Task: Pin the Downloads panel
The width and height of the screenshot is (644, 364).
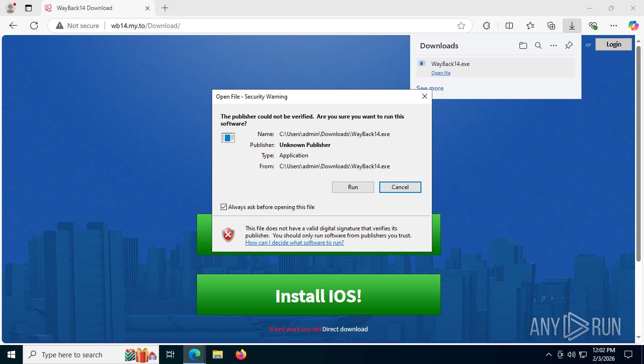Action: click(x=569, y=45)
